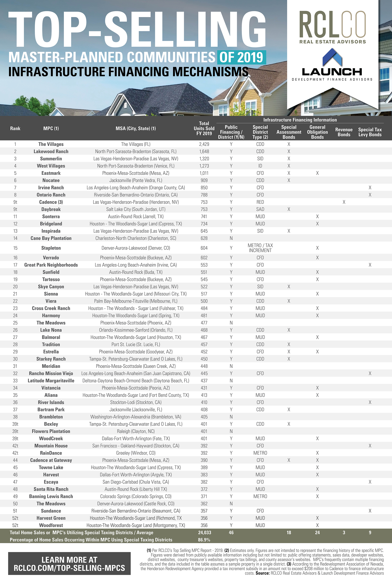Click the OF 2019 teal title highlight
Image resolution: width=392 pixels, height=588 pixels.
[x=242, y=57]
